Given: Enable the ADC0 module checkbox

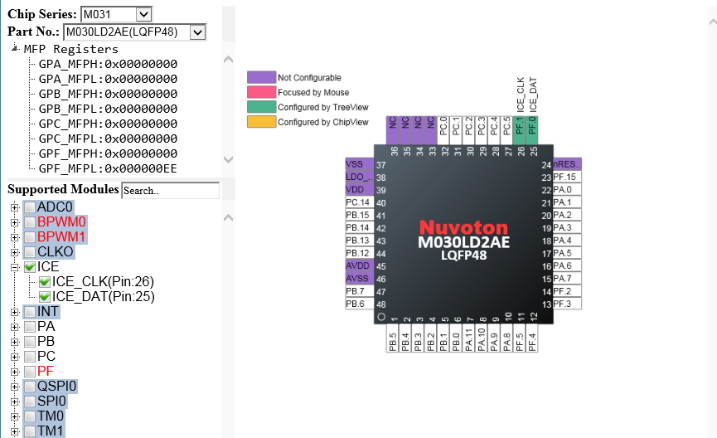Looking at the screenshot, I should (30, 207).
